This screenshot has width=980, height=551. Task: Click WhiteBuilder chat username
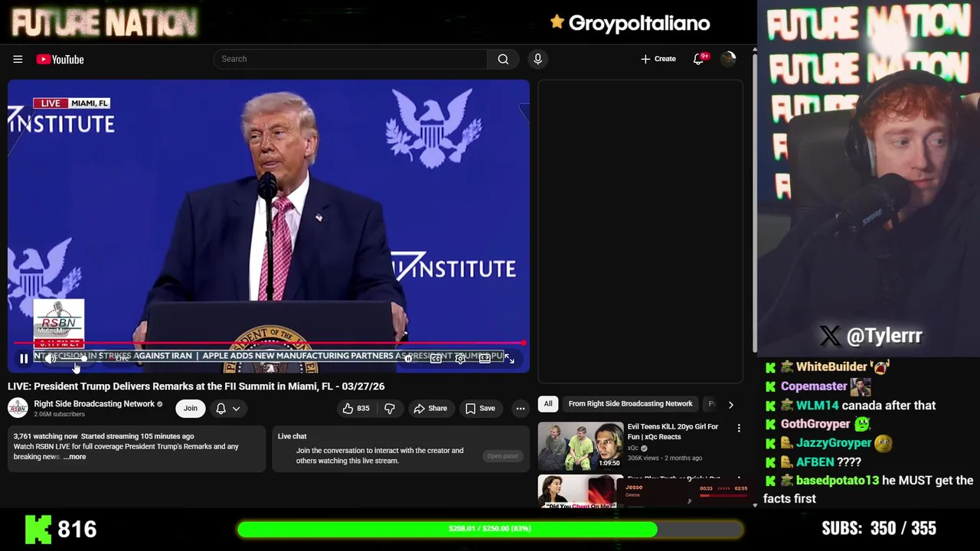pyautogui.click(x=831, y=367)
